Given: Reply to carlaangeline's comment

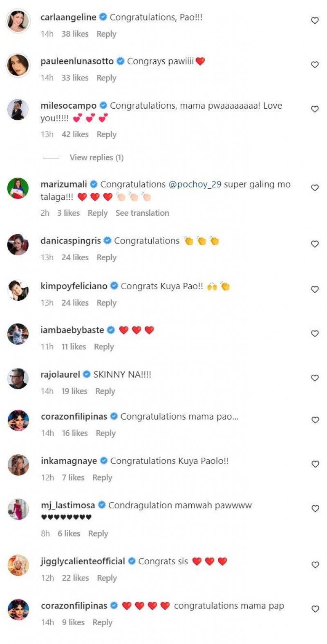Looking at the screenshot, I should 106,34.
